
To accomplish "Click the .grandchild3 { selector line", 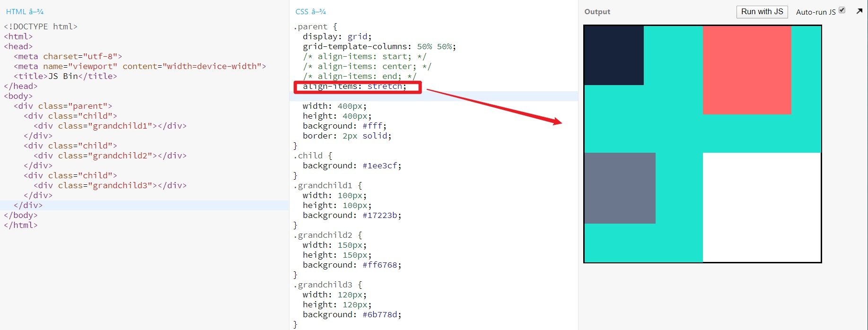I will coord(328,285).
